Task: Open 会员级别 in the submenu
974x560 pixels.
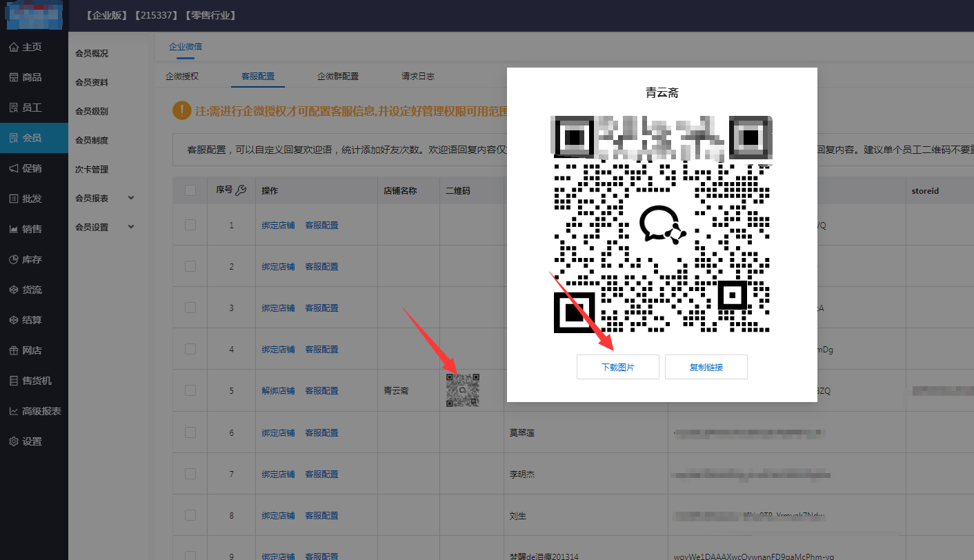Action: click(x=92, y=111)
